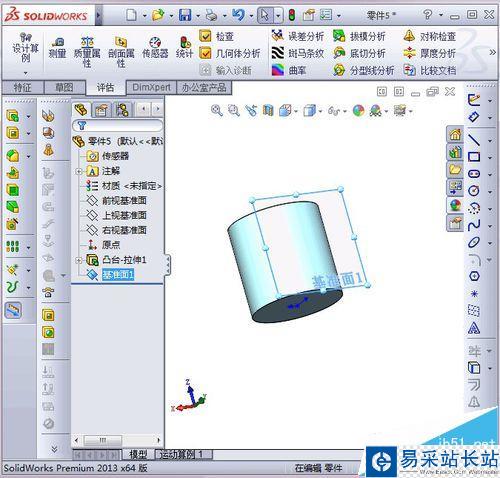Open Compare Documents (比较文档)
Viewport: 500px width, 478px height.
coord(429,70)
